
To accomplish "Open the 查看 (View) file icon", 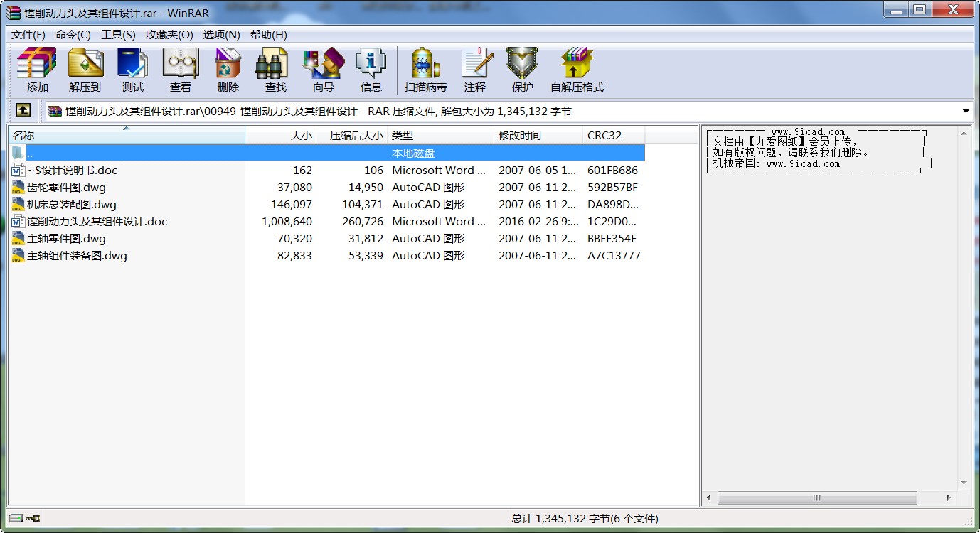I will (x=180, y=69).
